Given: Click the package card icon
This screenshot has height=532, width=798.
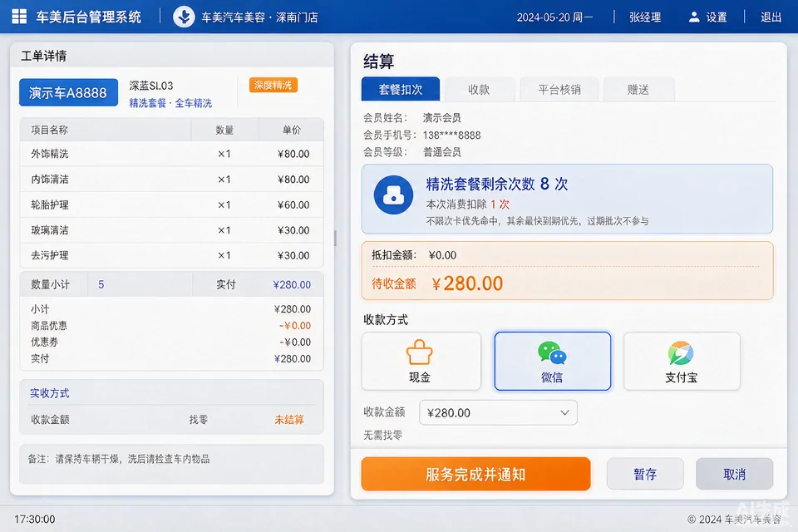Looking at the screenshot, I should pos(393,195).
